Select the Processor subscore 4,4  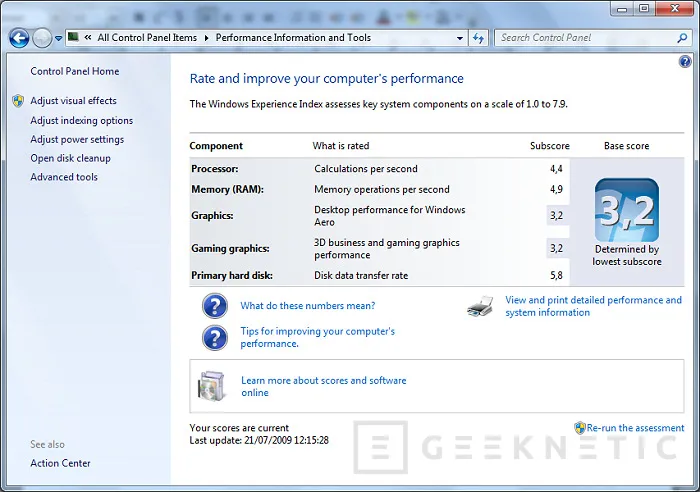[x=556, y=169]
